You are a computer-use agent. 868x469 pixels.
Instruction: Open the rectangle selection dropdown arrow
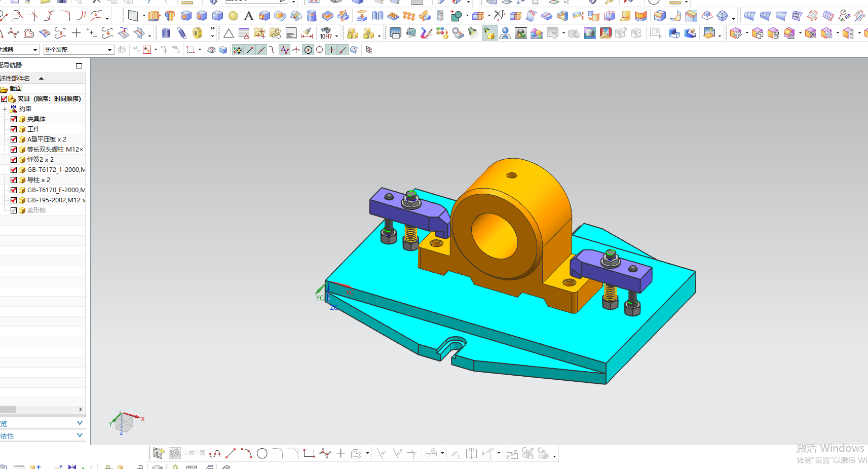200,50
